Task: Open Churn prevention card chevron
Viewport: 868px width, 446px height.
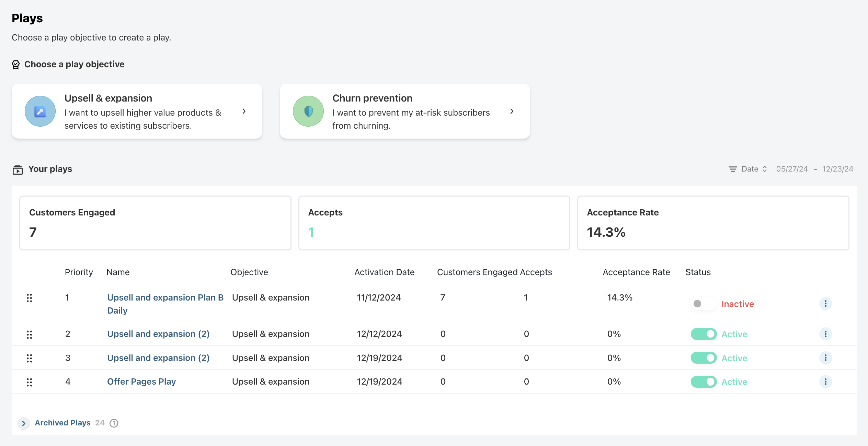Action: pyautogui.click(x=512, y=111)
